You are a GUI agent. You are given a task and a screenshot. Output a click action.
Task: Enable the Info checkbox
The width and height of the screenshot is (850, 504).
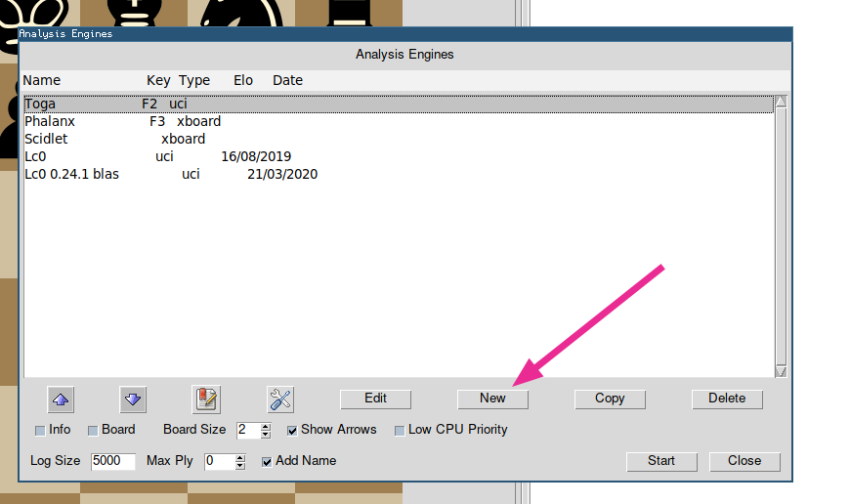point(40,430)
